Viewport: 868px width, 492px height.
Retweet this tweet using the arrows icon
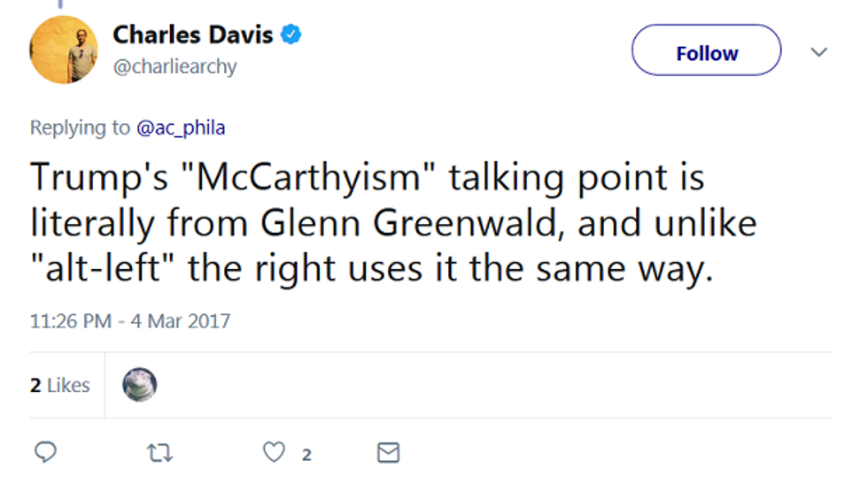[159, 454]
